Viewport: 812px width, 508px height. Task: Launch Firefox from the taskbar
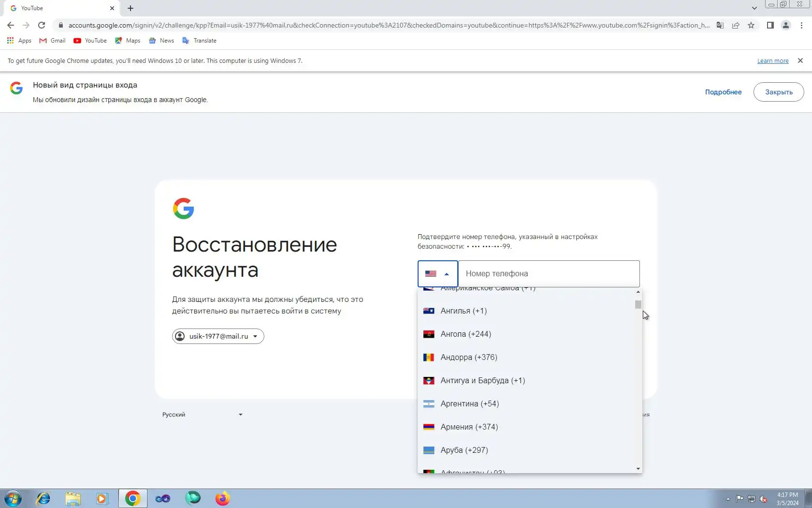223,498
